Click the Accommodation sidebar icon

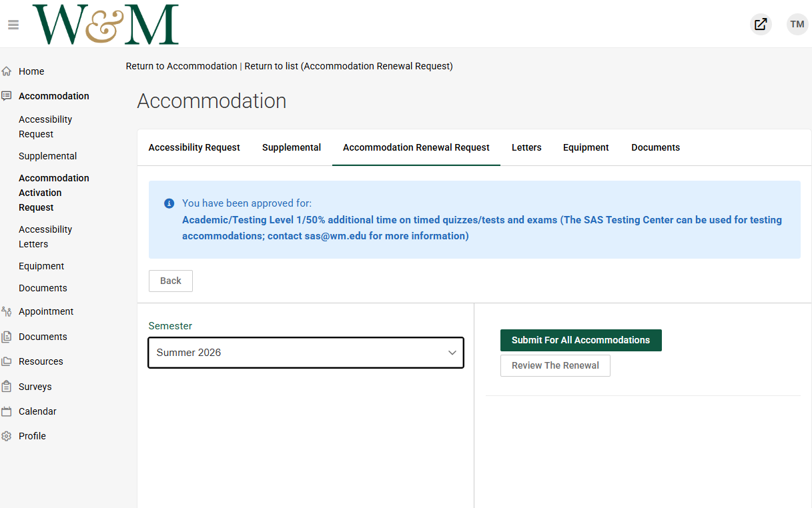pyautogui.click(x=7, y=96)
